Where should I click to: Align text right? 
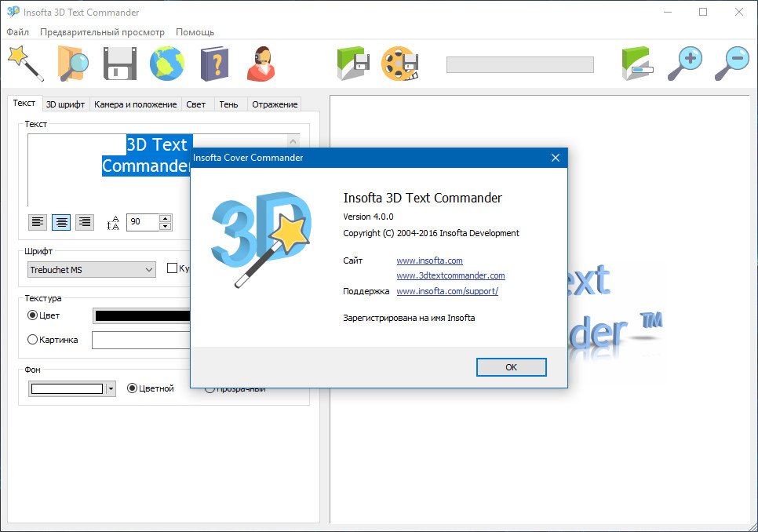click(85, 222)
